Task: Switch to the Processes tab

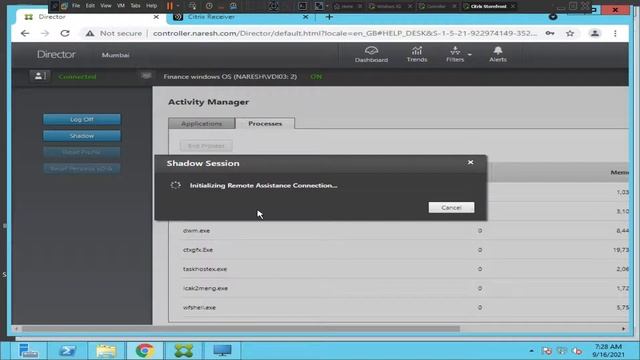Action: (265, 123)
